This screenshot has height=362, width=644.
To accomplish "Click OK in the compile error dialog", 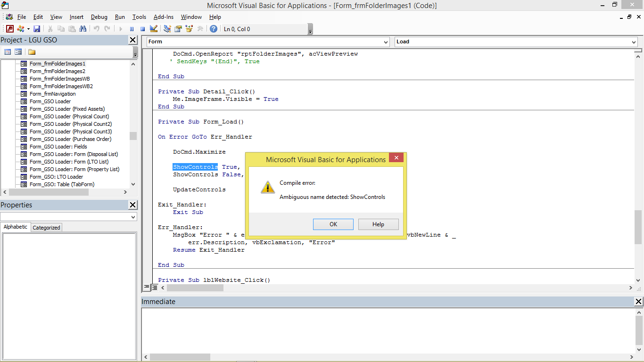I will [x=333, y=224].
